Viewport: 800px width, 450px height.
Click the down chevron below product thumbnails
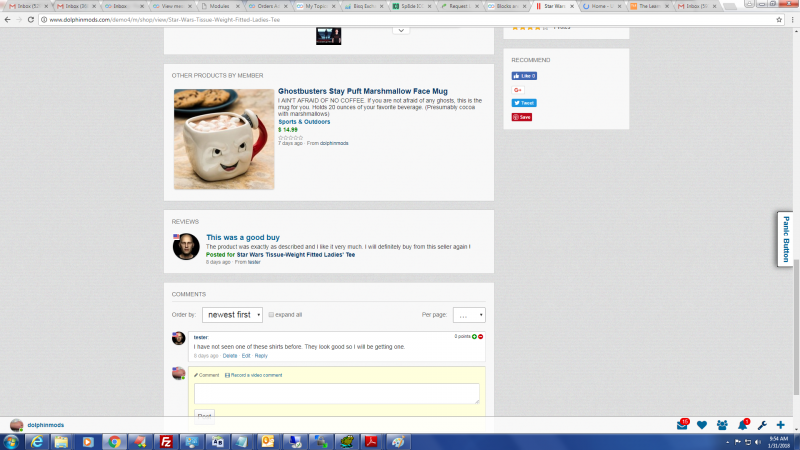point(401,31)
